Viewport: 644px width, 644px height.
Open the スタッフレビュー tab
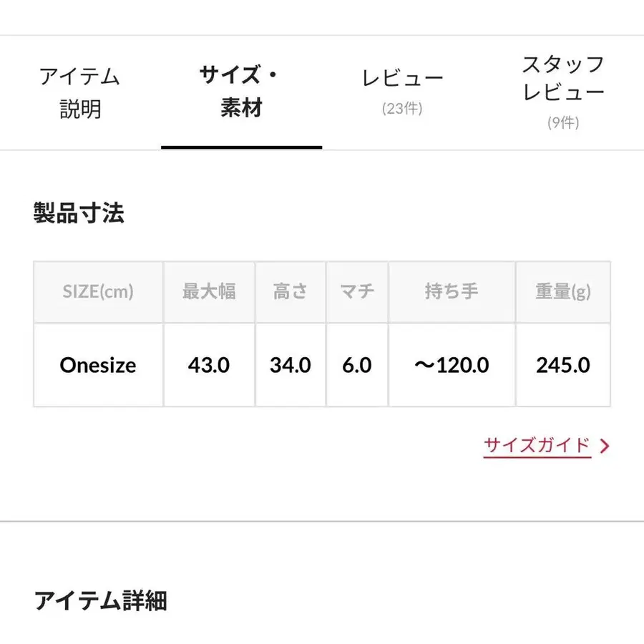click(x=563, y=91)
